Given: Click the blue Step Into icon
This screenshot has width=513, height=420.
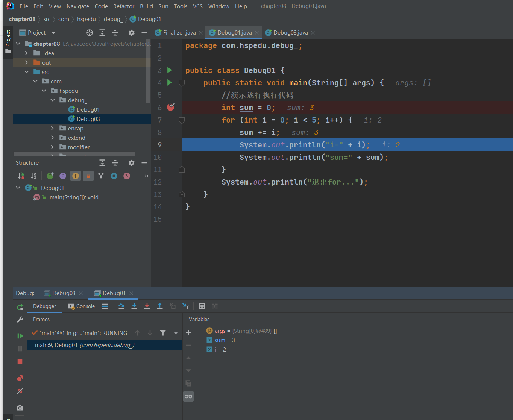Looking at the screenshot, I should tap(134, 306).
